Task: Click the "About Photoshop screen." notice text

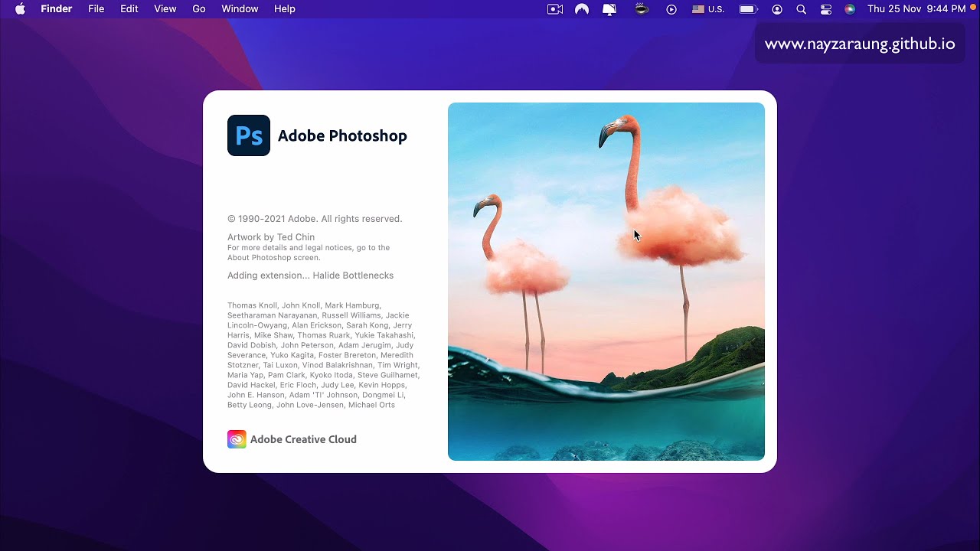Action: click(274, 258)
